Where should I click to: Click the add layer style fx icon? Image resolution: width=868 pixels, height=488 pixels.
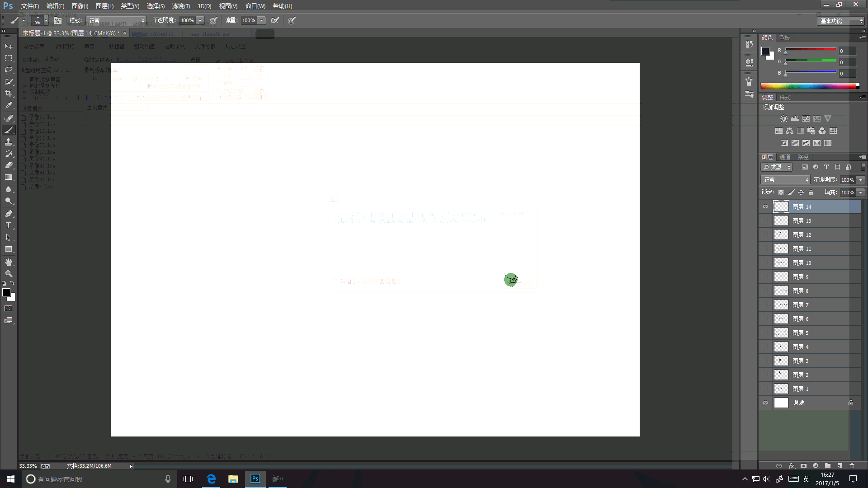(x=791, y=466)
